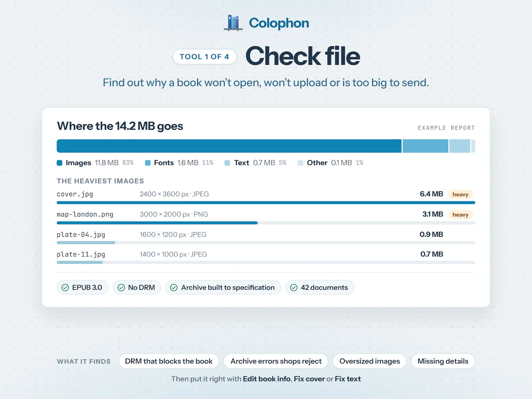Click the Colophon brand name
The height and width of the screenshot is (399, 532).
pos(279,23)
